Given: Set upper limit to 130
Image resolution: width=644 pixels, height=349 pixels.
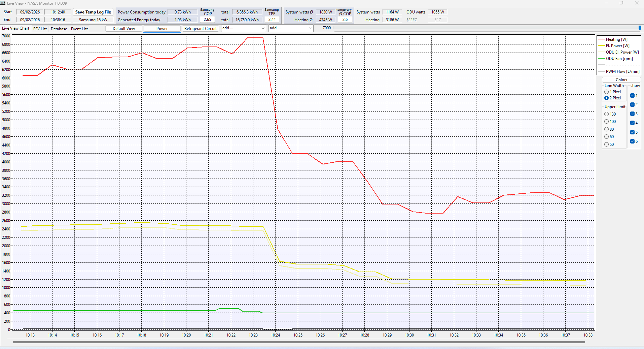Looking at the screenshot, I should click(x=607, y=114).
